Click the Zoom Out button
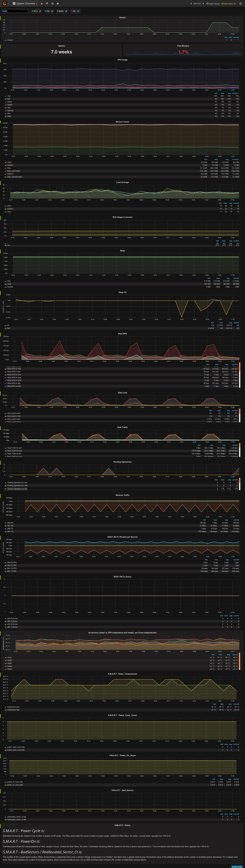245x868 pixels. 197,3
